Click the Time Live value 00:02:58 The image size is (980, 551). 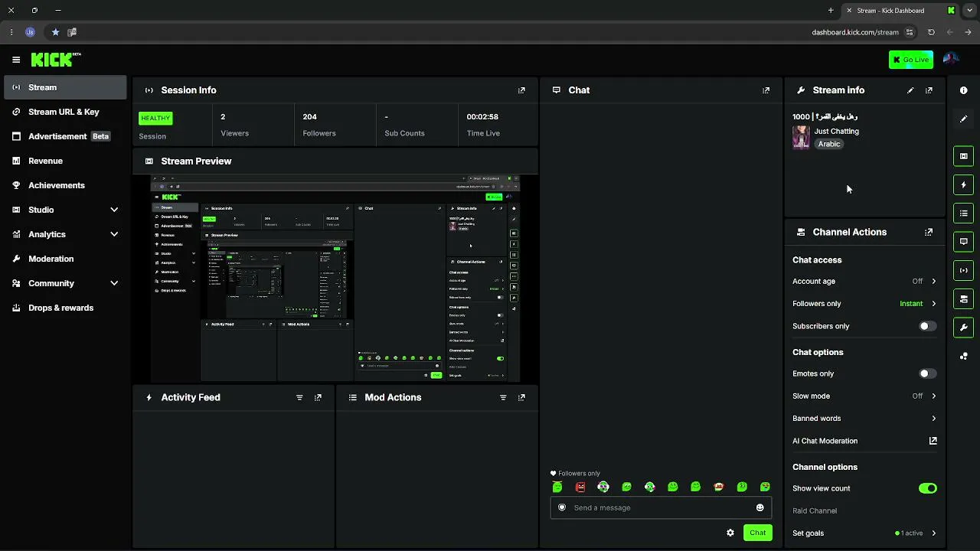tap(482, 117)
